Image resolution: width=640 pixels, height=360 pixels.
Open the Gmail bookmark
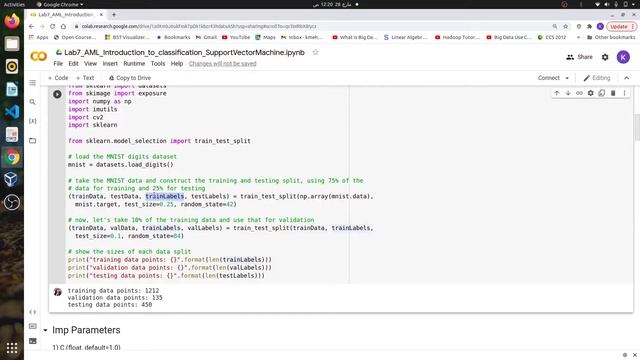[206, 37]
